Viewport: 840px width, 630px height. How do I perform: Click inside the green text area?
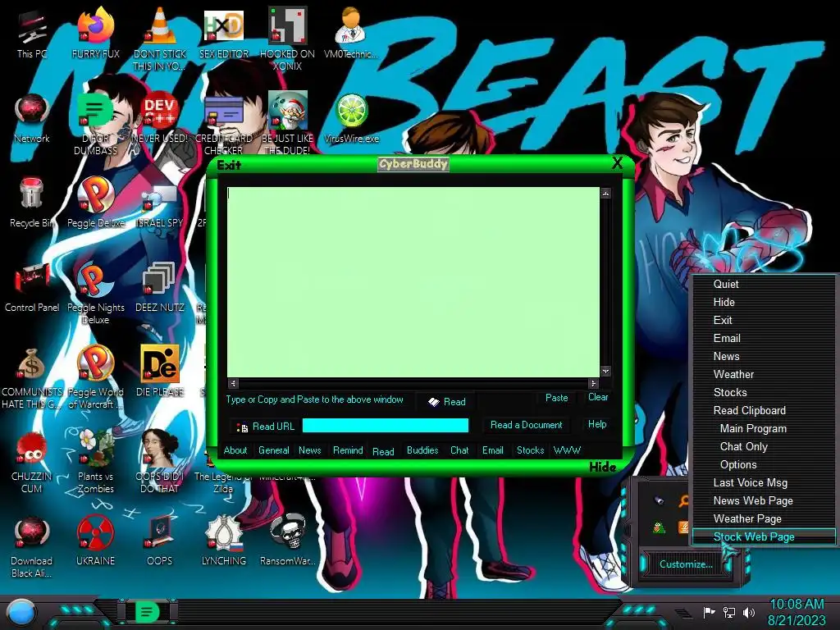(x=413, y=282)
